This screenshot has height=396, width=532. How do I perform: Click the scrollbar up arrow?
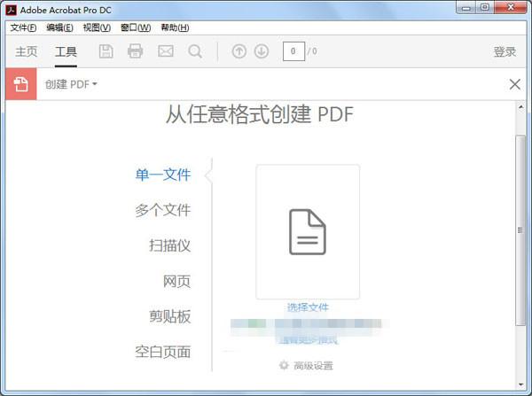[x=520, y=107]
